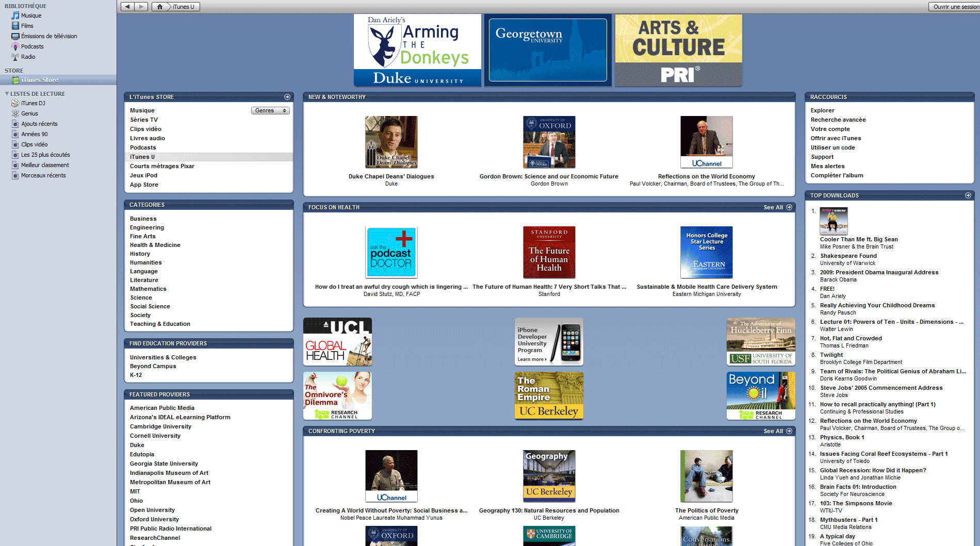Screen dimensions: 980x546
Task: Click the arrow icon in Top Downloads header
Action: (968, 195)
